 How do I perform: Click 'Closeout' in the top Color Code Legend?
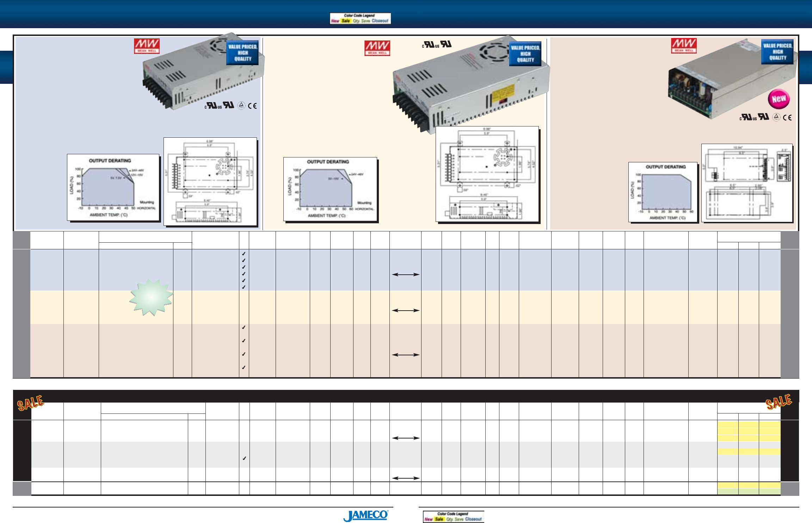click(x=380, y=21)
